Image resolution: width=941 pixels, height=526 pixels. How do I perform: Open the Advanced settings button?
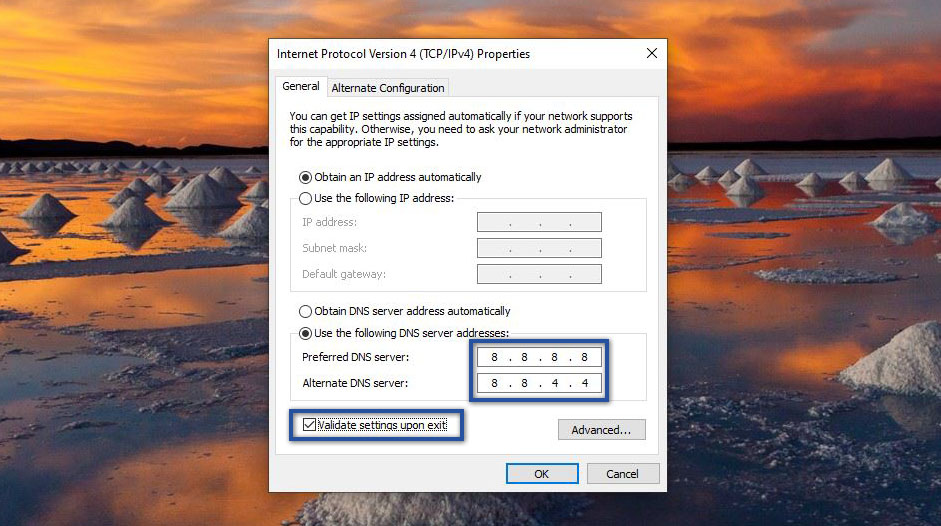point(601,430)
